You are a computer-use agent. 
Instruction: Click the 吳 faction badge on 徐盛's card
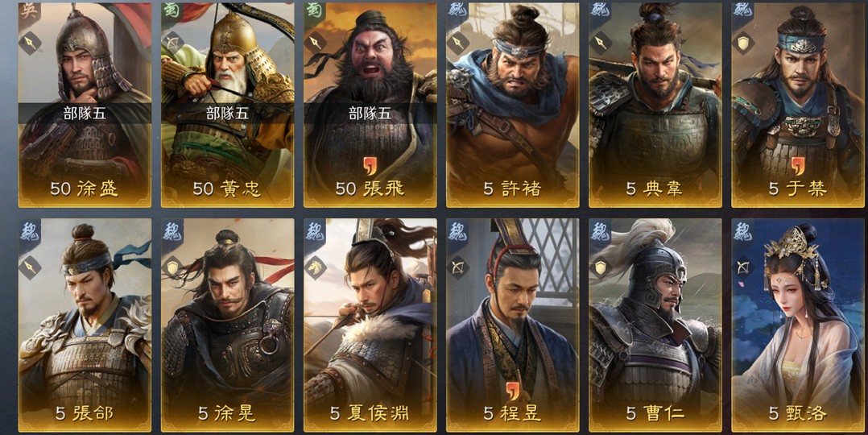point(27,11)
